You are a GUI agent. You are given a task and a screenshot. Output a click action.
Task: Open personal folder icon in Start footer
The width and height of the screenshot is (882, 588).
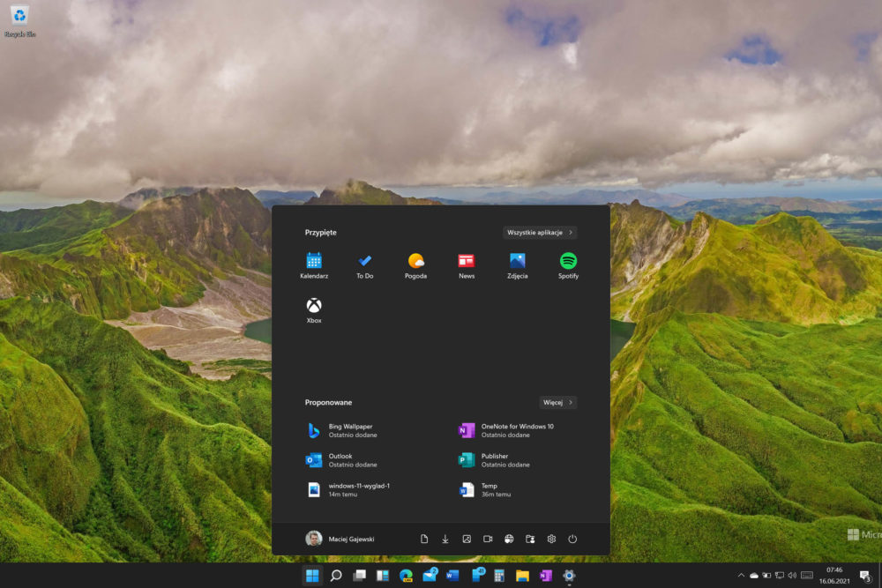pos(530,539)
